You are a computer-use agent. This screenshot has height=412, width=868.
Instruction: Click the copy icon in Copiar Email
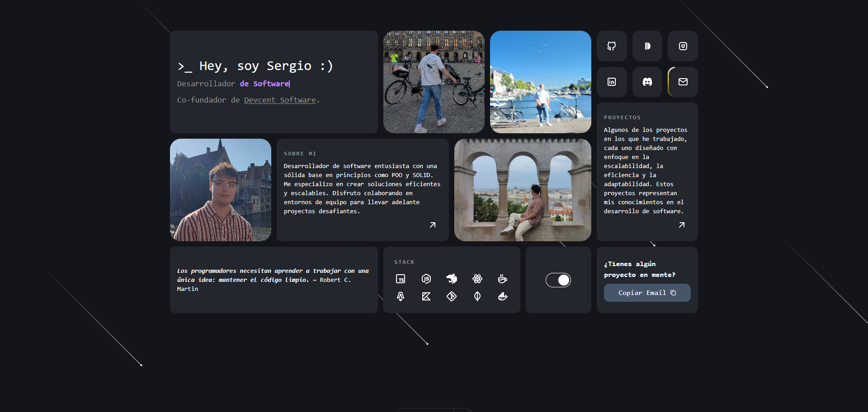(673, 293)
